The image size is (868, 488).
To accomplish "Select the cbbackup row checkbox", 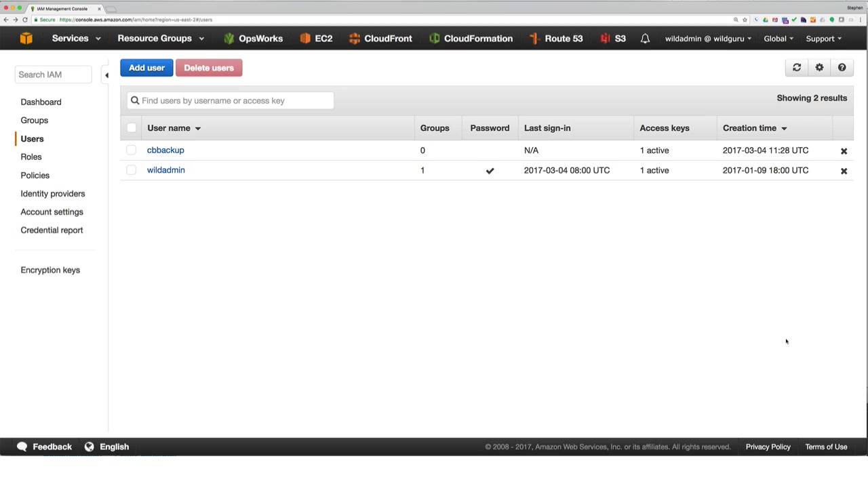I will [x=132, y=150].
